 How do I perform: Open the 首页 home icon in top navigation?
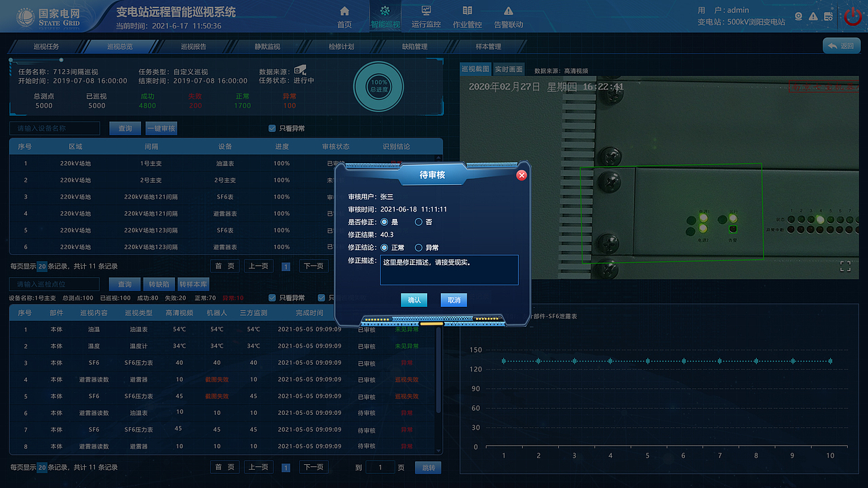344,11
